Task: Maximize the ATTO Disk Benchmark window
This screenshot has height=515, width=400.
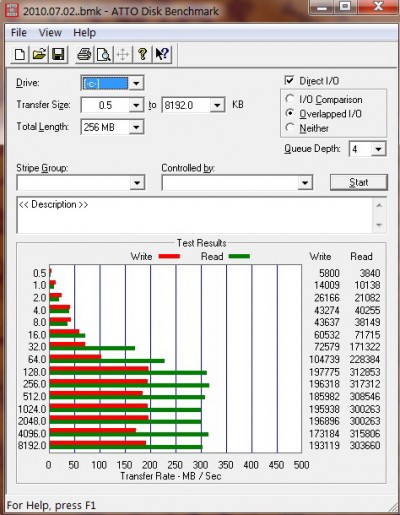Action: point(346,7)
